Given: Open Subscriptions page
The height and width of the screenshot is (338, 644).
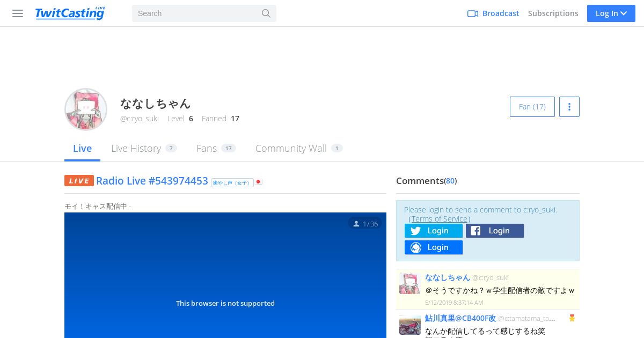Looking at the screenshot, I should click(x=553, y=13).
